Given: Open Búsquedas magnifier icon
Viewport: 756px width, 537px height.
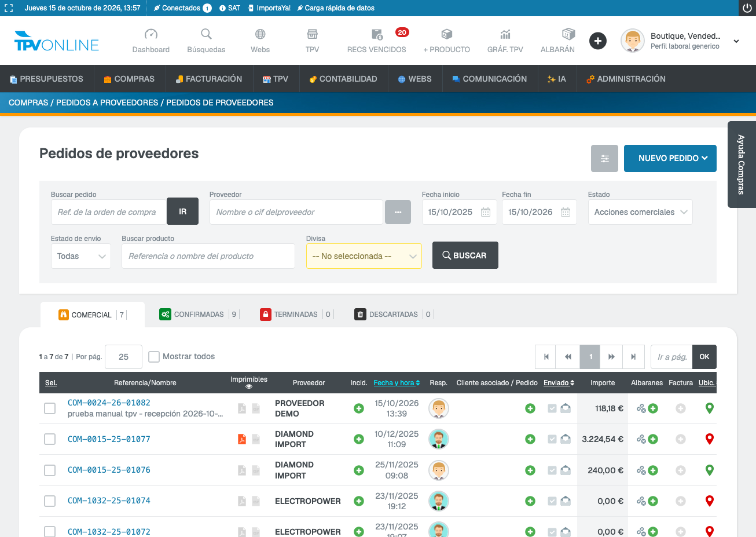Looking at the screenshot, I should (206, 34).
